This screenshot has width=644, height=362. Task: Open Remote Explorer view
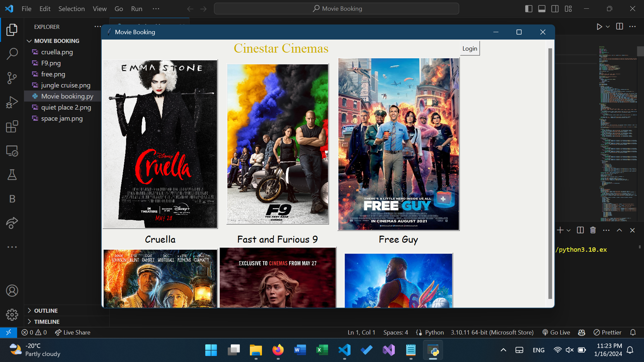click(x=12, y=151)
